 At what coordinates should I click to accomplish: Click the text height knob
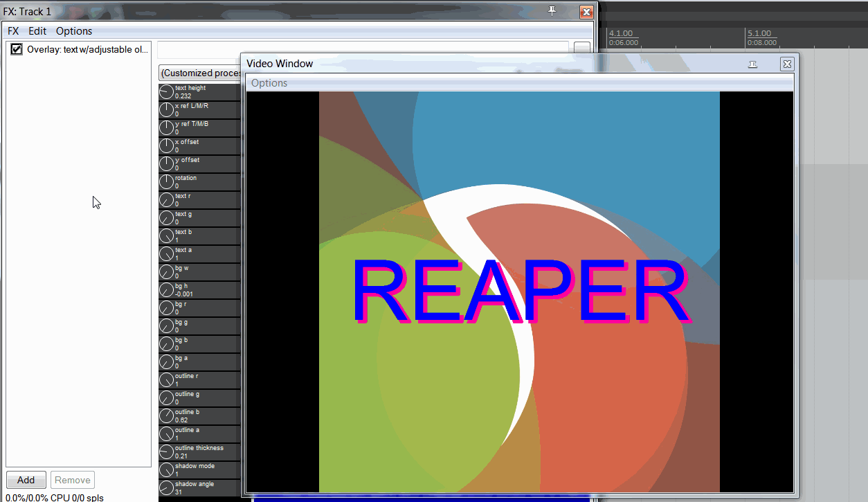pos(166,91)
